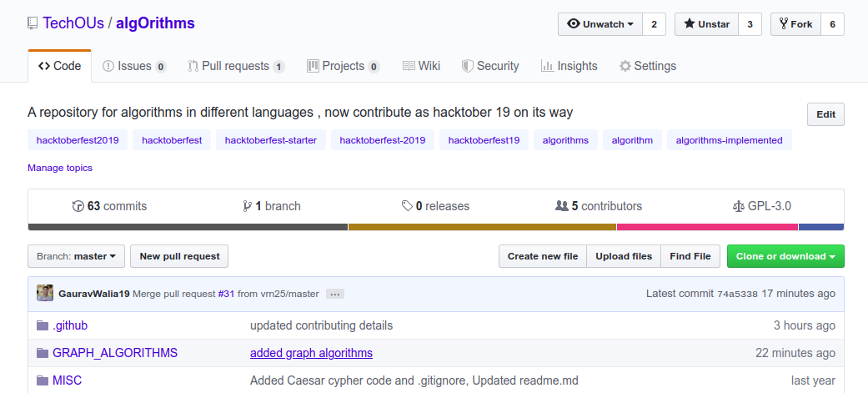The width and height of the screenshot is (868, 393).
Task: Go to the Wiki tab
Action: tap(421, 66)
